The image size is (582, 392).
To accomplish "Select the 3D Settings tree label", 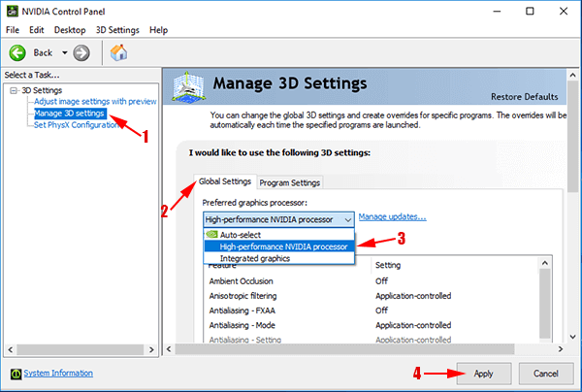I will [42, 90].
